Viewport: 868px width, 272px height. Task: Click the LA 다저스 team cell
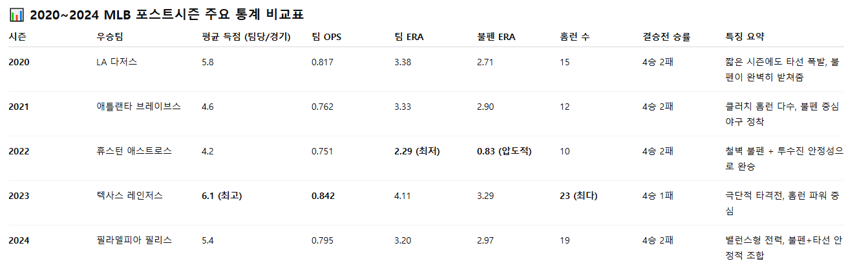pyautogui.click(x=116, y=62)
